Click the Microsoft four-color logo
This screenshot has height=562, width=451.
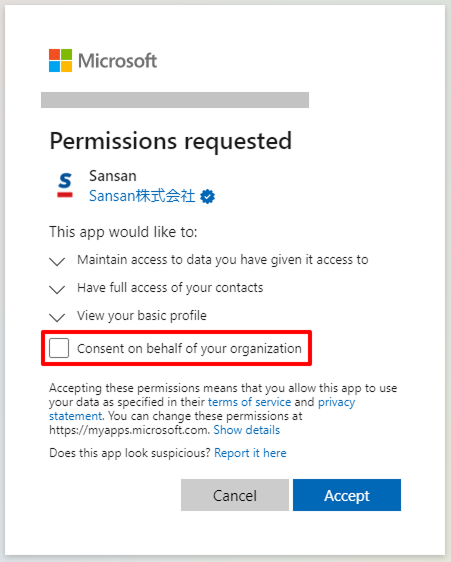click(60, 61)
